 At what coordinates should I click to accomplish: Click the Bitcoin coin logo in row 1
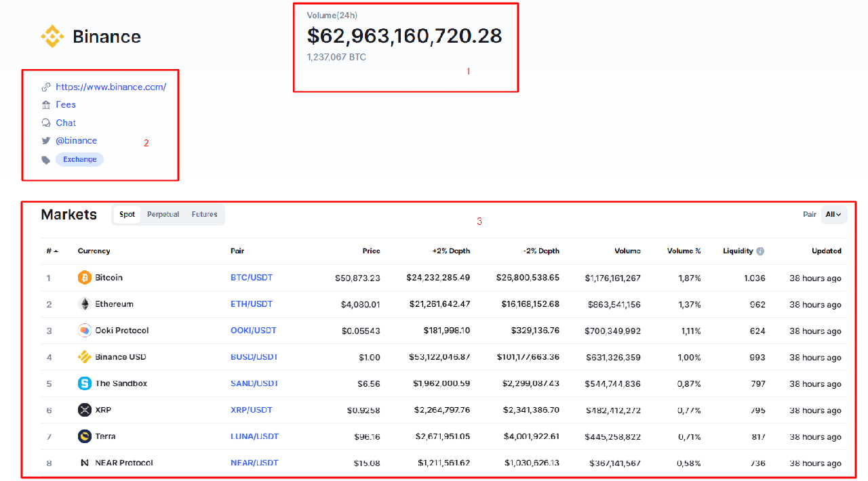[83, 277]
